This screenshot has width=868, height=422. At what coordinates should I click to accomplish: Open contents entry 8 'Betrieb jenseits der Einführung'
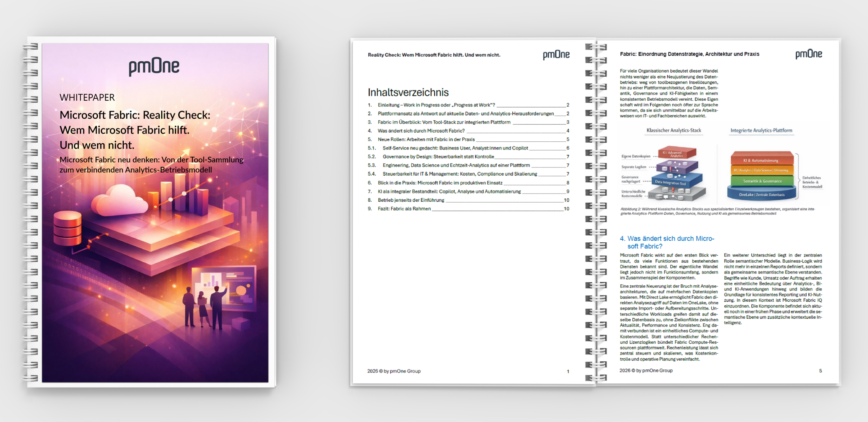point(469,200)
